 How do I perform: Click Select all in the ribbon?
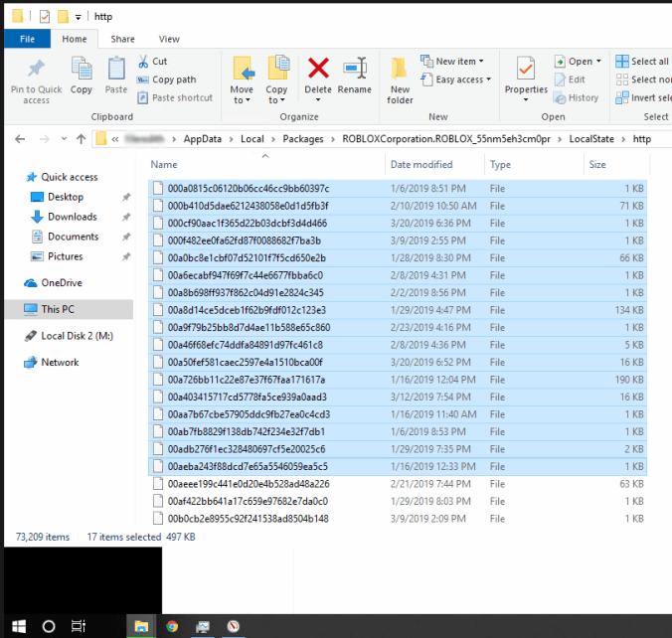coord(642,62)
